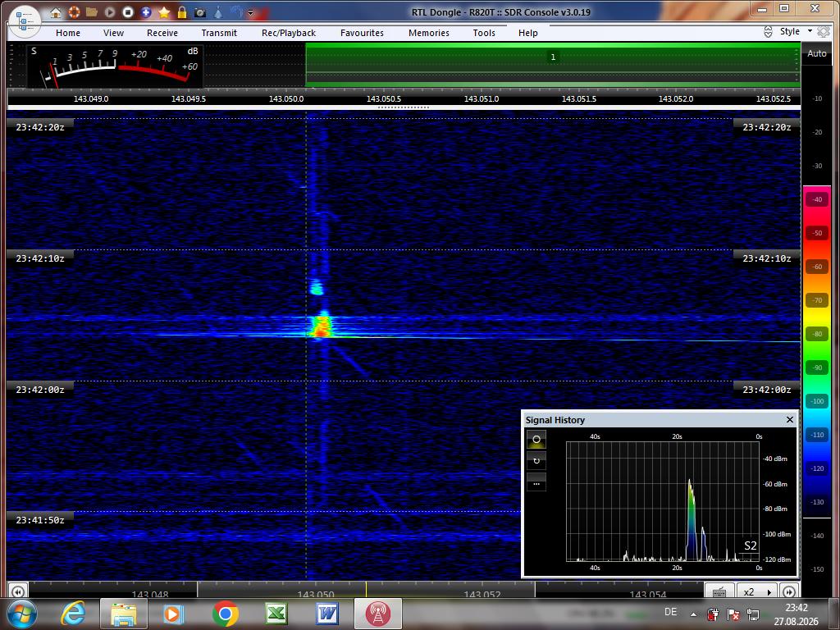Click the power plug tray icon

pos(713,614)
